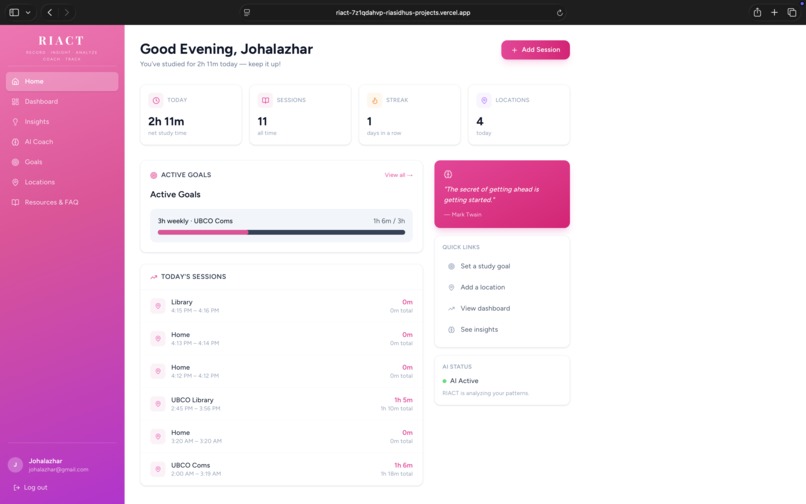Go to Dashboard in sidebar
The height and width of the screenshot is (504, 806).
point(62,101)
